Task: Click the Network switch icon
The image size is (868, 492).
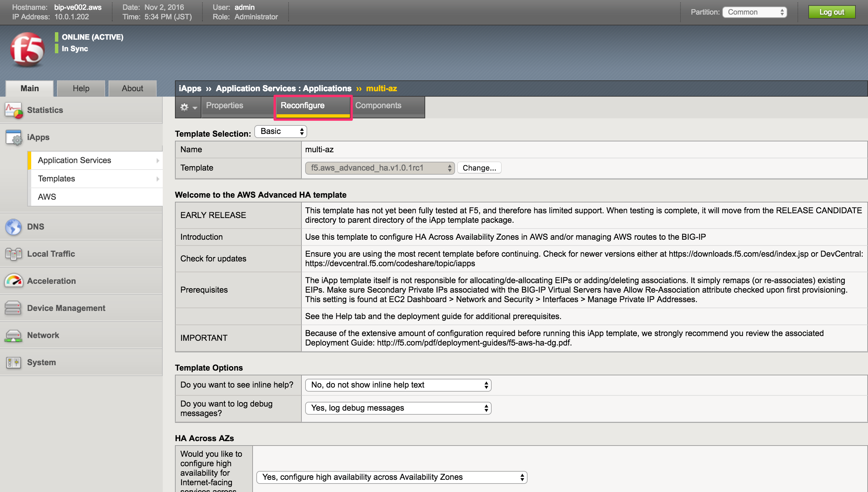Action: pyautogui.click(x=14, y=335)
